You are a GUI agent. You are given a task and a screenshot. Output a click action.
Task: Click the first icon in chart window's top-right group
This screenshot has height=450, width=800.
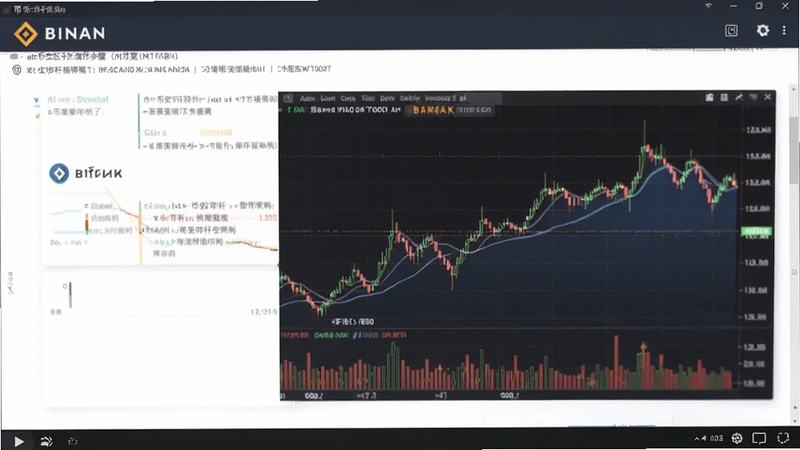pyautogui.click(x=709, y=97)
